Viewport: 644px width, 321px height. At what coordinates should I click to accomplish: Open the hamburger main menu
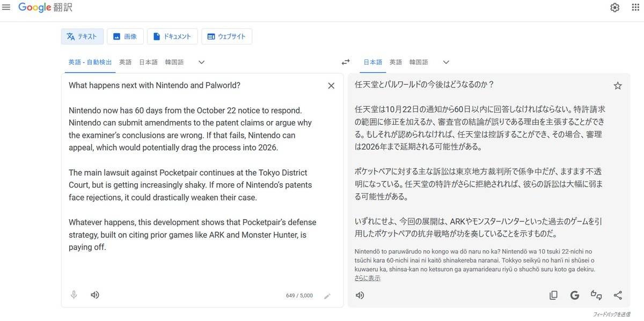click(6, 8)
